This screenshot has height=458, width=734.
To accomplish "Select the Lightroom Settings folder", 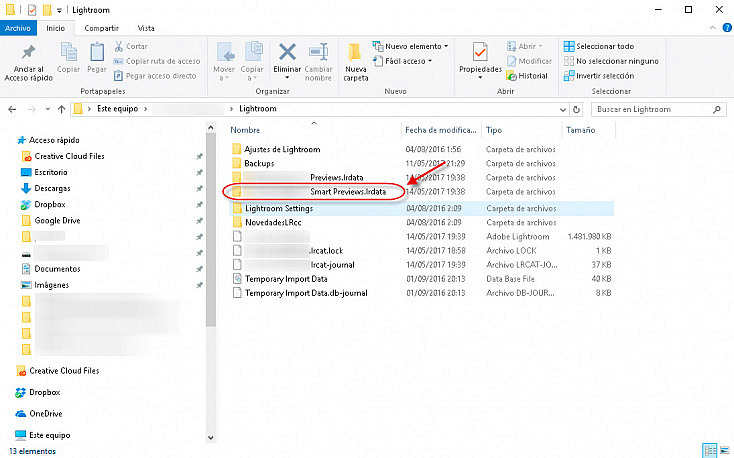I will [279, 208].
